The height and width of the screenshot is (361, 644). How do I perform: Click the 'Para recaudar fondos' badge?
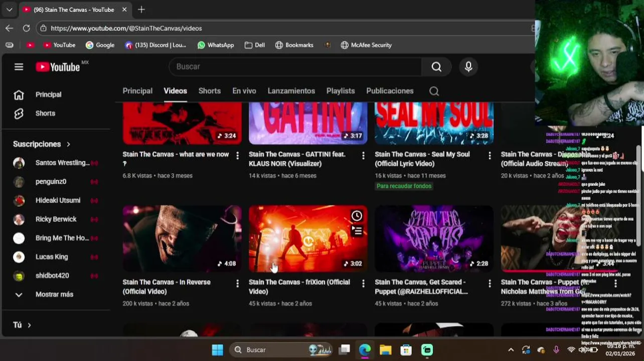404,186
